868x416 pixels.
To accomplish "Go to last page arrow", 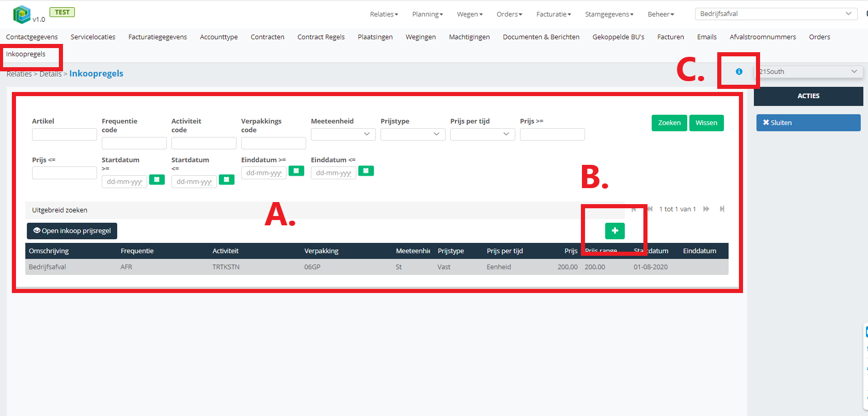I will coord(722,209).
